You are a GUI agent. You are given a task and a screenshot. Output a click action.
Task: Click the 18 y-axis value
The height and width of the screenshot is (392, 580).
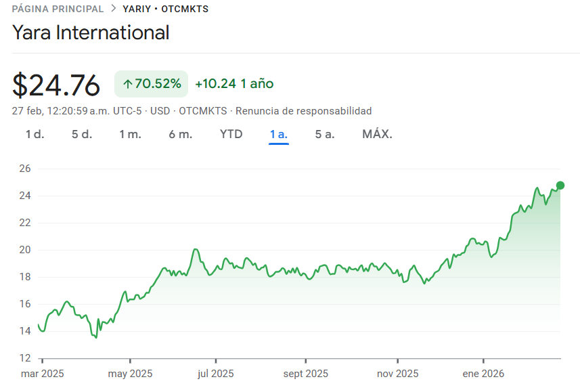(x=25, y=277)
